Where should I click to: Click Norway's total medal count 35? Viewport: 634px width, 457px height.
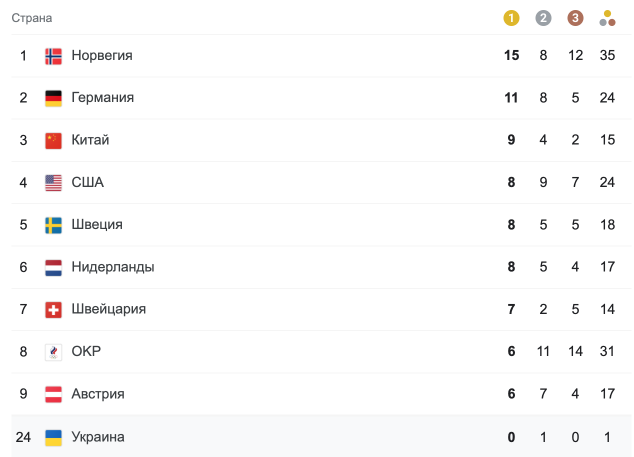tap(607, 56)
